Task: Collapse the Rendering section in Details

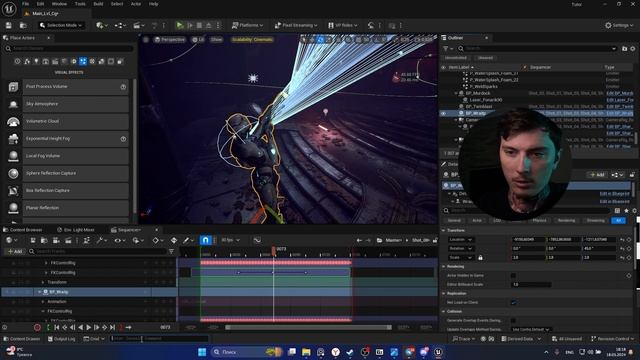Action: tap(444, 267)
